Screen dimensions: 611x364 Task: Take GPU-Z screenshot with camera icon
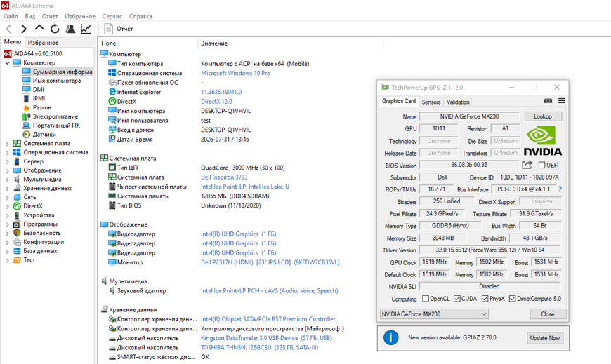pyautogui.click(x=548, y=101)
